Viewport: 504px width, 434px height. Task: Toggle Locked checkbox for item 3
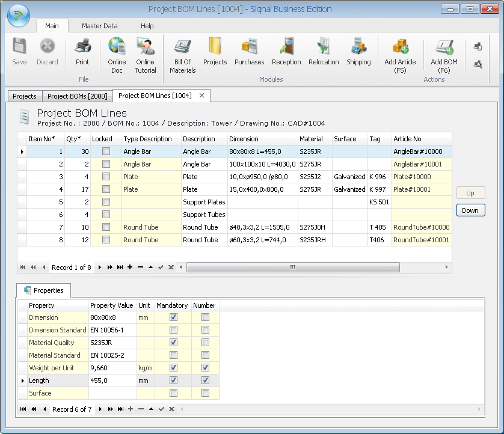[106, 177]
